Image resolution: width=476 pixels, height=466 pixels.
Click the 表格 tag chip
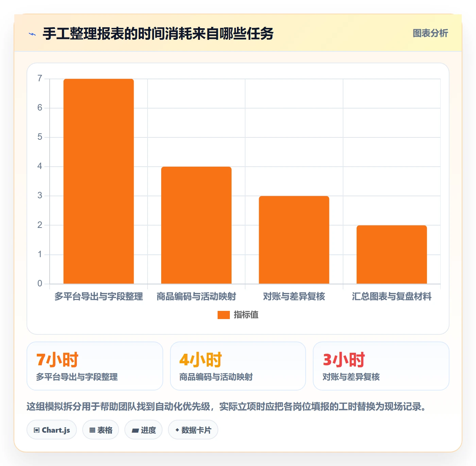tap(101, 430)
